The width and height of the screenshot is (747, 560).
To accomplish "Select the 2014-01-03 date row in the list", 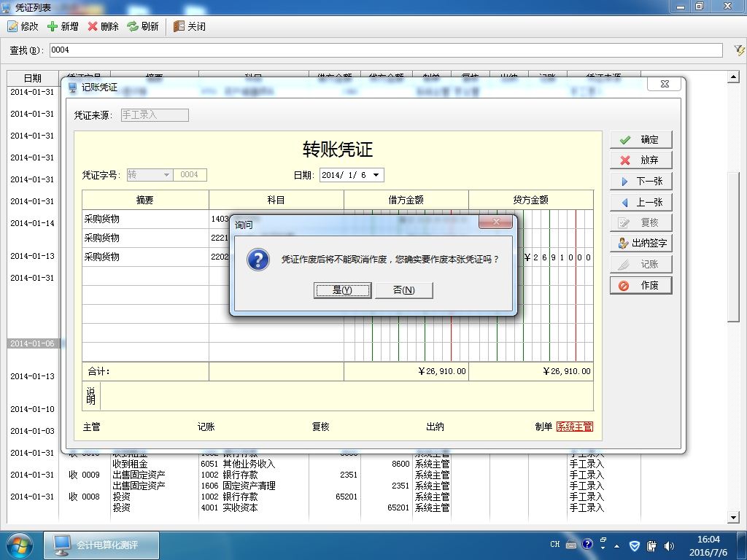I will (32, 431).
